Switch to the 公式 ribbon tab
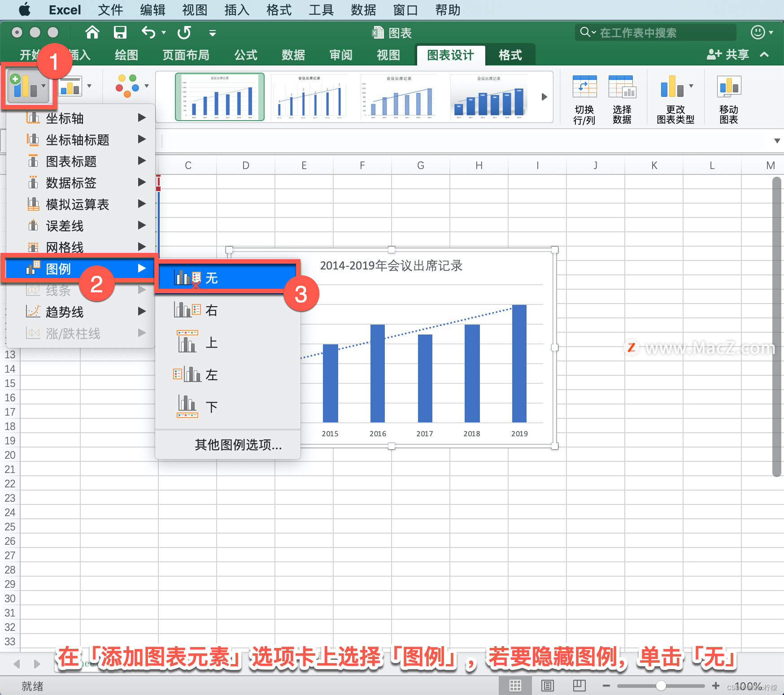This screenshot has width=784, height=695. (x=246, y=55)
